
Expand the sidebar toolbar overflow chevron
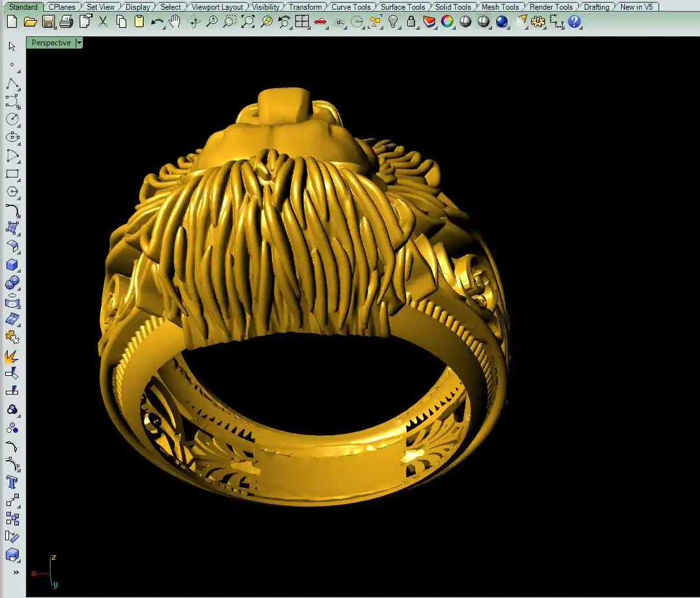tap(16, 573)
